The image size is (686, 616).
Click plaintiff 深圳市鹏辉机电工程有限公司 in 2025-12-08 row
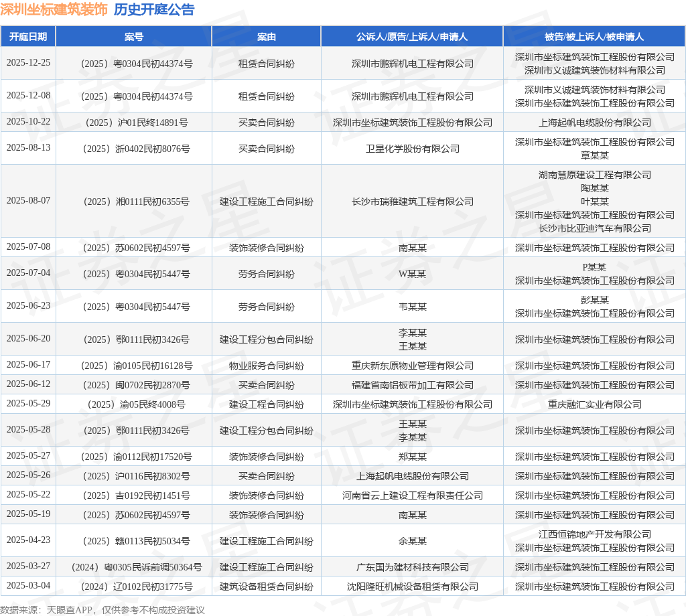[x=413, y=96]
